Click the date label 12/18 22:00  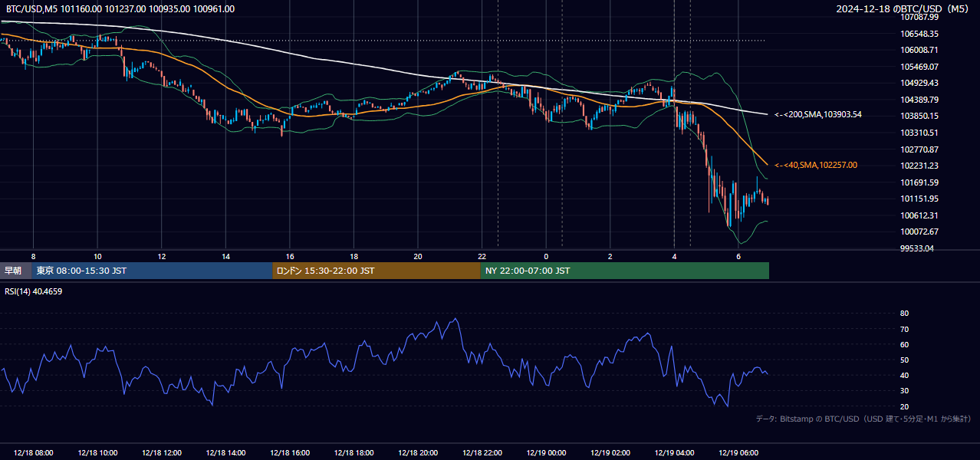[x=482, y=452]
